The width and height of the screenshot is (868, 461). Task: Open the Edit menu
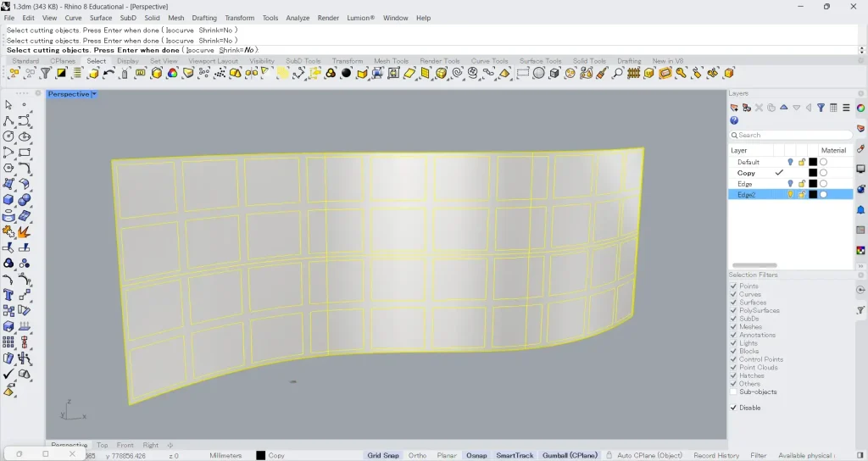point(28,18)
